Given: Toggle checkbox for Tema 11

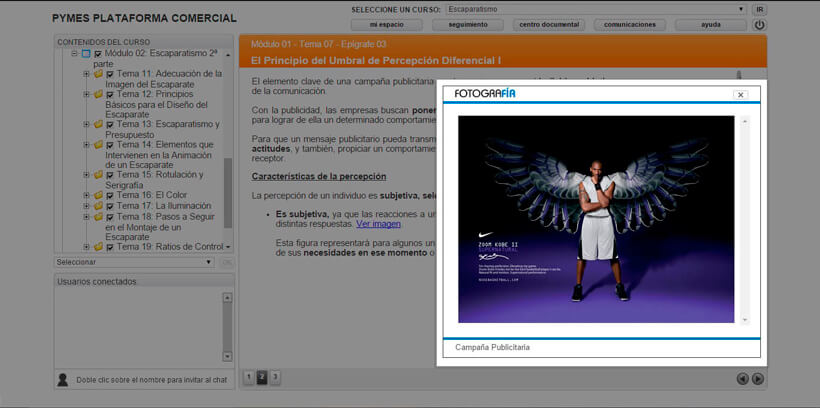Looking at the screenshot, I should pos(110,74).
